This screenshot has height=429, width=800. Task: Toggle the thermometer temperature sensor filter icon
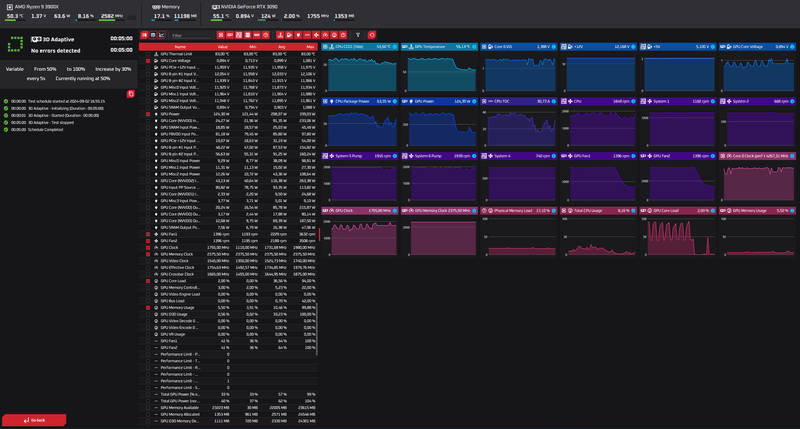pos(280,35)
